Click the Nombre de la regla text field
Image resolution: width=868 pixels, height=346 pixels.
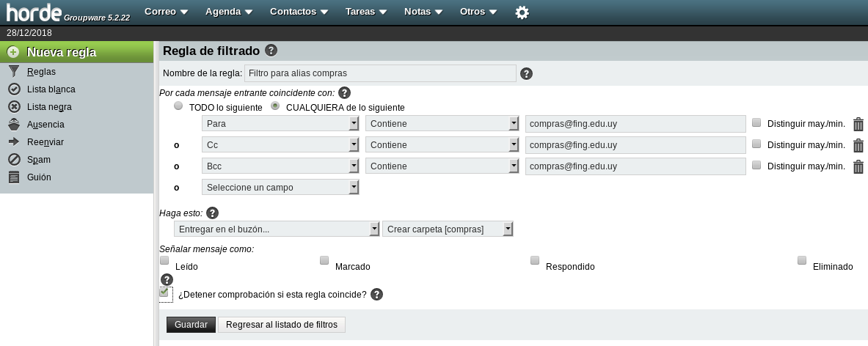pos(380,73)
